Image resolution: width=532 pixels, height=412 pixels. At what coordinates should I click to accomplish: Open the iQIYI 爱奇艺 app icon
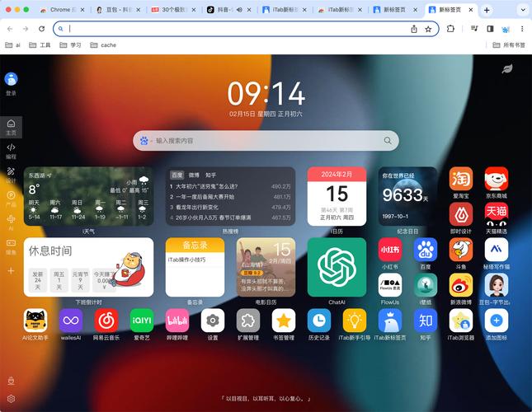pos(142,321)
